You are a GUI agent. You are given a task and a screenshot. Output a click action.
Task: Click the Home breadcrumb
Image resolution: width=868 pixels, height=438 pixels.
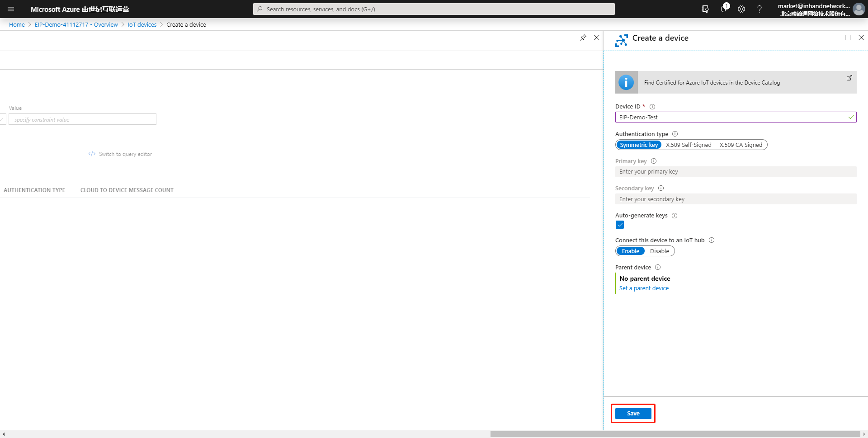(x=17, y=25)
